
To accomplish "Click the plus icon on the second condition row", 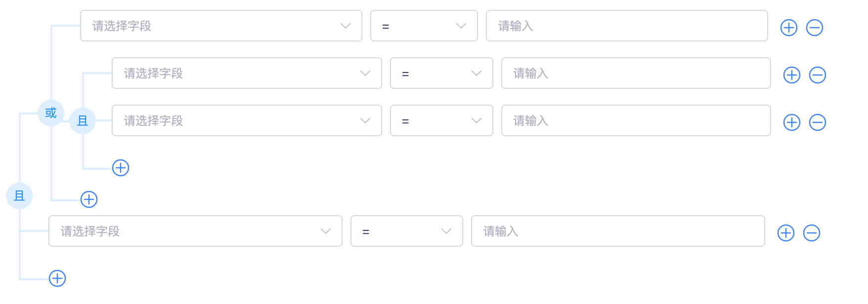I will pyautogui.click(x=792, y=75).
